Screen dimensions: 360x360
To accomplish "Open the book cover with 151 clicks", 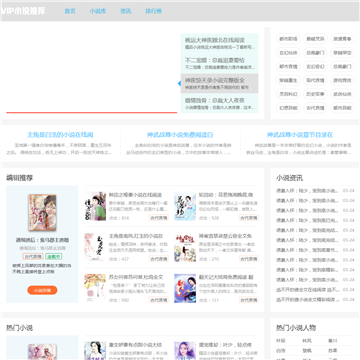I will pos(185,288).
